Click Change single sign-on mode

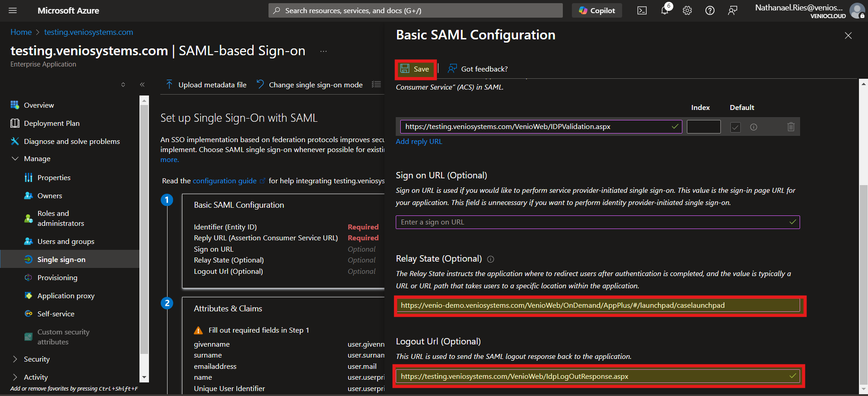point(310,85)
